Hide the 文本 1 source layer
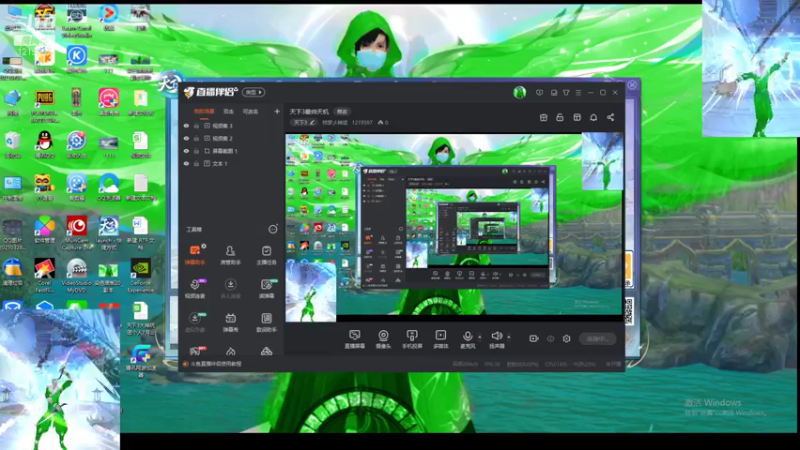 click(186, 164)
